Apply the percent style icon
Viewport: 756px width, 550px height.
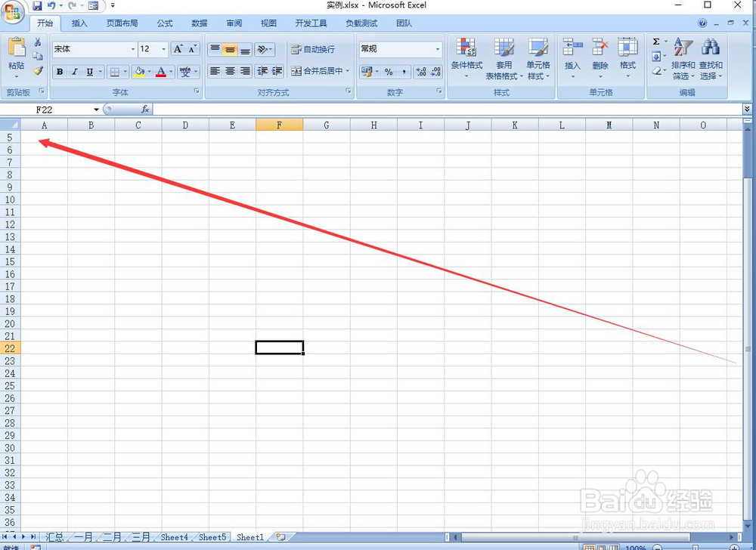pyautogui.click(x=389, y=72)
